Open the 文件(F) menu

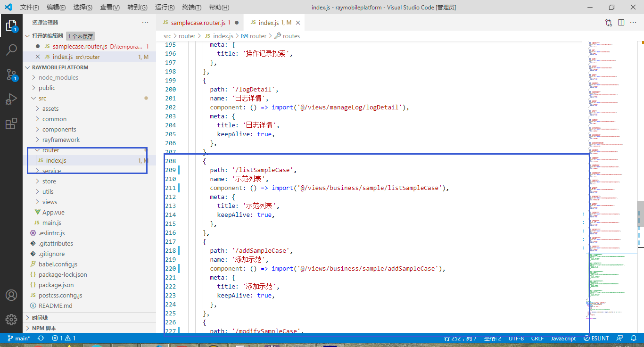30,8
